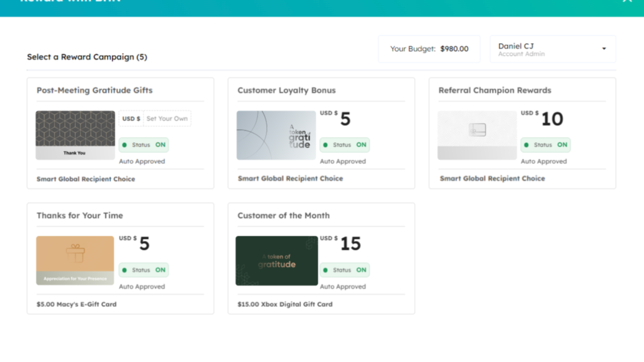Open the Daniel CJ account dropdown arrow

(x=604, y=49)
